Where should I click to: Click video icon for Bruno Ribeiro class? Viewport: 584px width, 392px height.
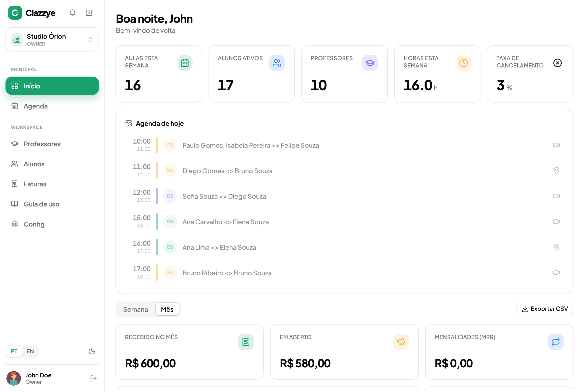[556, 273]
